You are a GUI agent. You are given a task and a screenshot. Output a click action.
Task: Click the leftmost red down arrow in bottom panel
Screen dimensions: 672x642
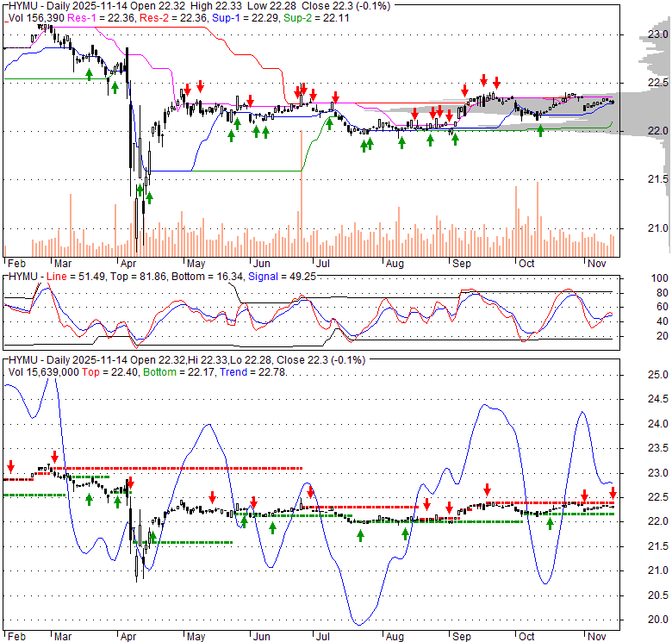(10, 466)
